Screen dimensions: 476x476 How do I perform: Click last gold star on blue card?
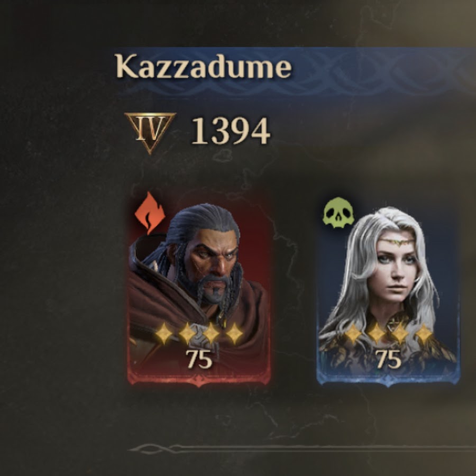424,333
